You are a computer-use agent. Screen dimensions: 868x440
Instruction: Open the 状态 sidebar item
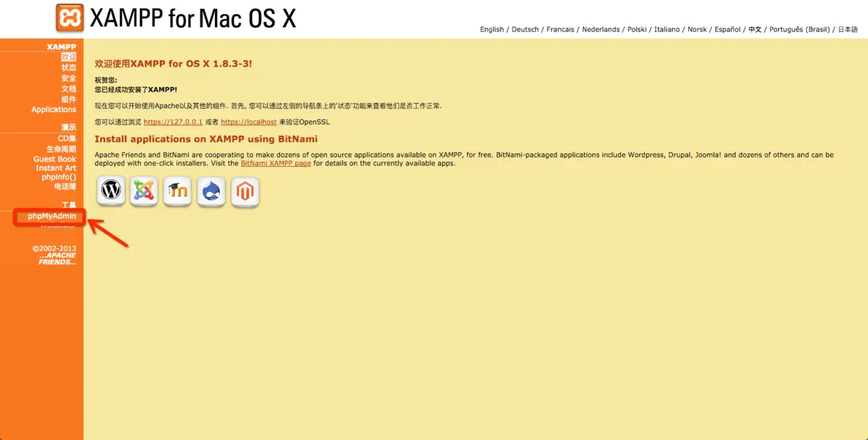coord(69,67)
